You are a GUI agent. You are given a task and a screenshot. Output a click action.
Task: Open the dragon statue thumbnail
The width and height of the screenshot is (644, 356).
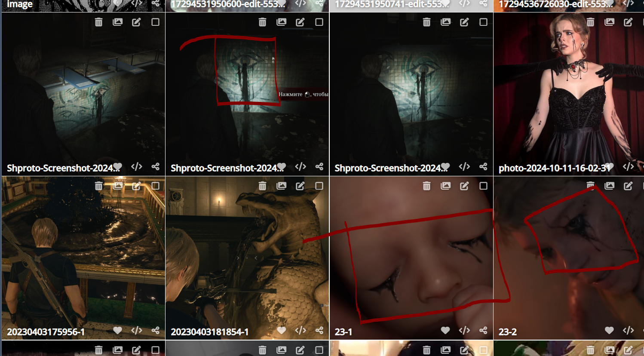247,258
